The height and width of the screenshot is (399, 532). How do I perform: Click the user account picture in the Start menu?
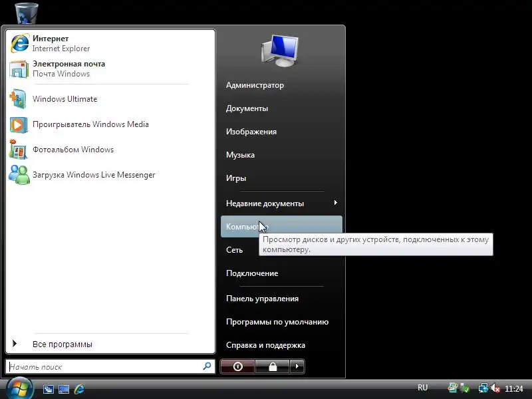[280, 51]
